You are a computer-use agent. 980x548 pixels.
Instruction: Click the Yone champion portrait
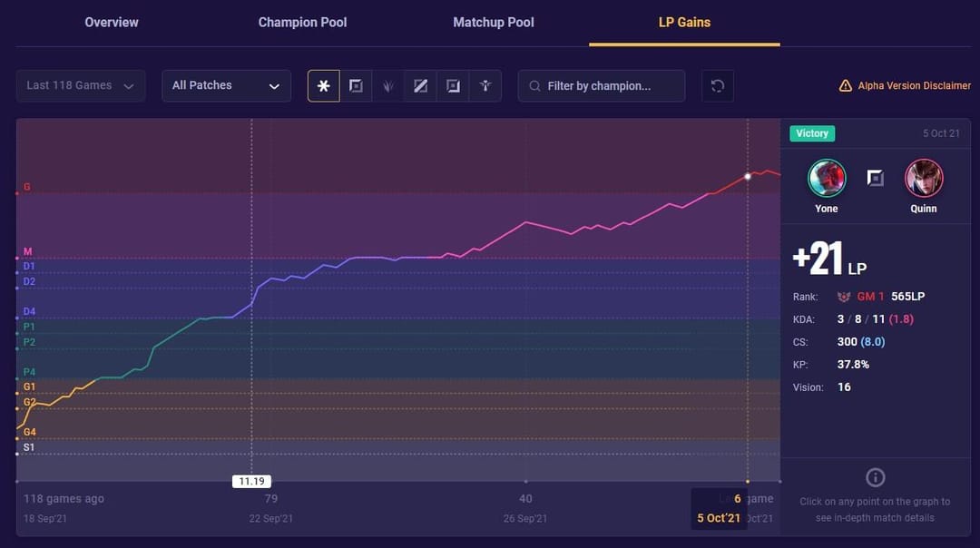coord(826,177)
